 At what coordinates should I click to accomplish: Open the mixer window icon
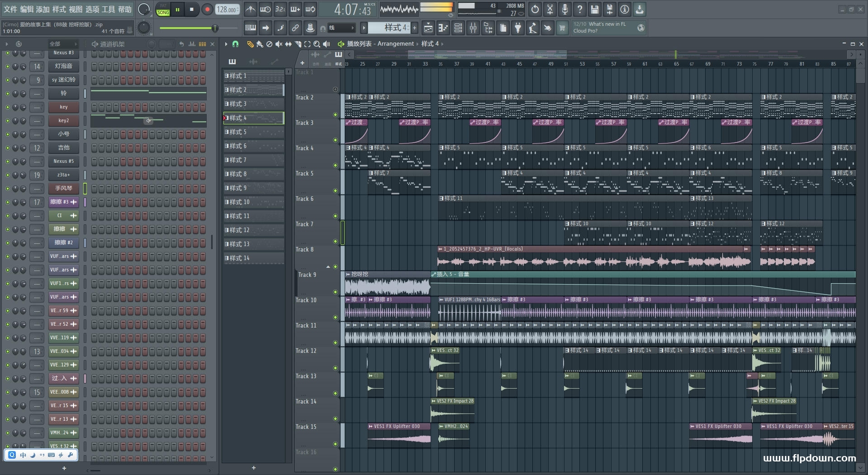click(x=473, y=28)
